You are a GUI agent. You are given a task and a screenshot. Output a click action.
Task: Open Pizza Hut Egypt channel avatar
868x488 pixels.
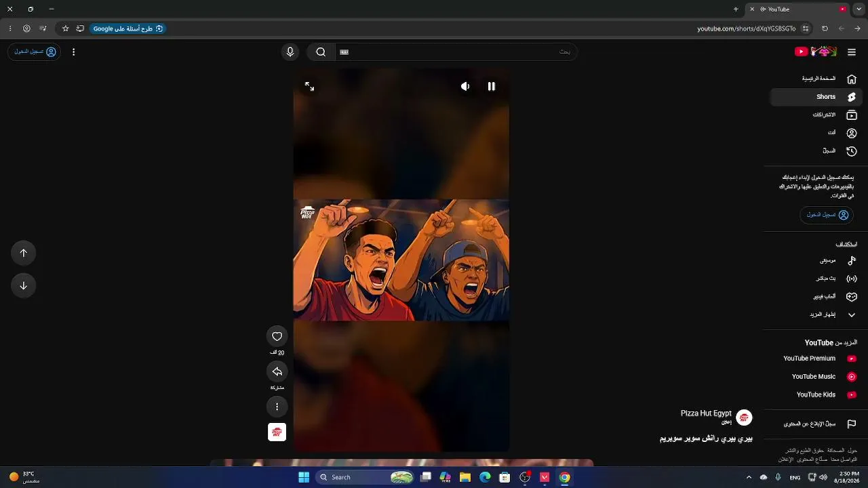[x=744, y=418]
